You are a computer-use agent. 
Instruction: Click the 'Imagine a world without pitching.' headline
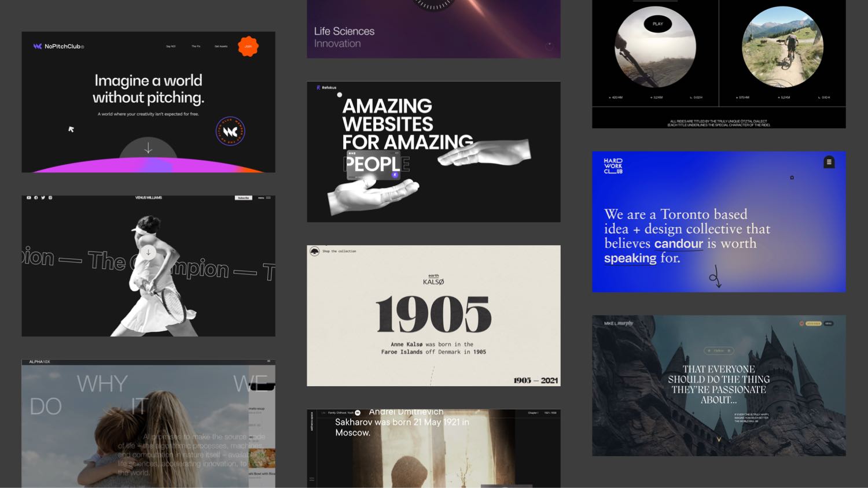point(148,88)
